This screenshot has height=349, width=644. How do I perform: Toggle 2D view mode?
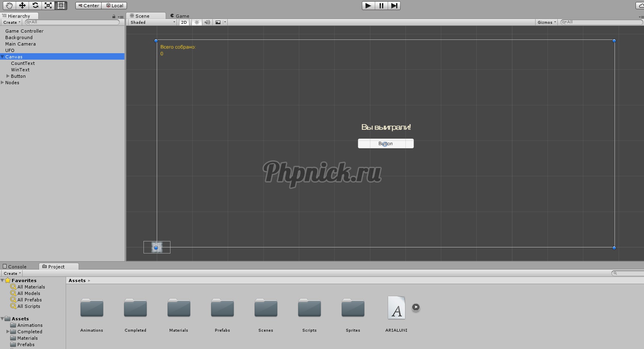coord(184,22)
